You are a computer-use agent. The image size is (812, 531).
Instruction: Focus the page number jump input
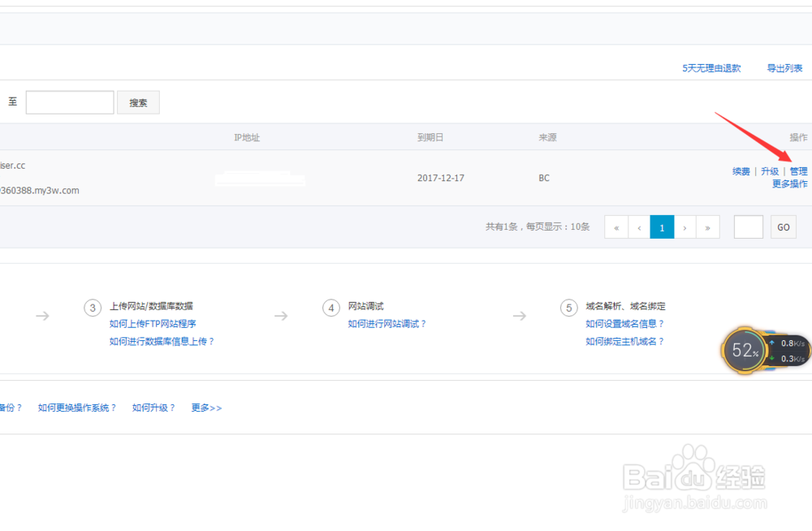click(749, 227)
